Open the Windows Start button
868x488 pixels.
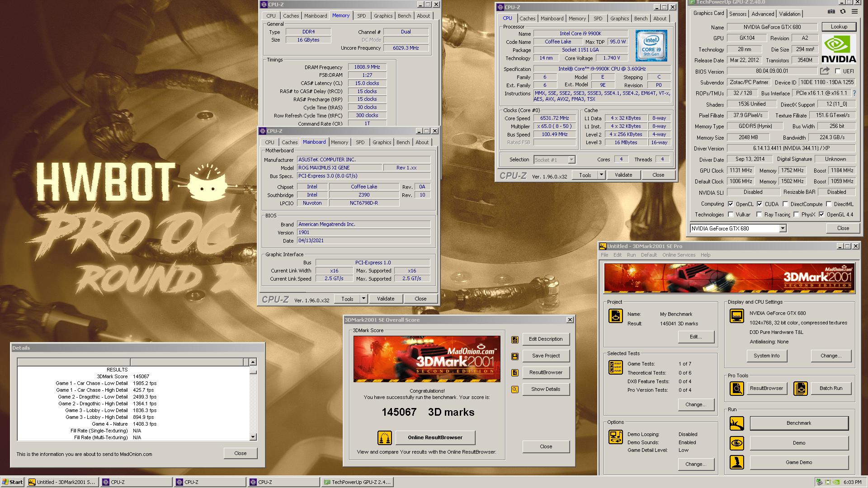pyautogui.click(x=12, y=482)
